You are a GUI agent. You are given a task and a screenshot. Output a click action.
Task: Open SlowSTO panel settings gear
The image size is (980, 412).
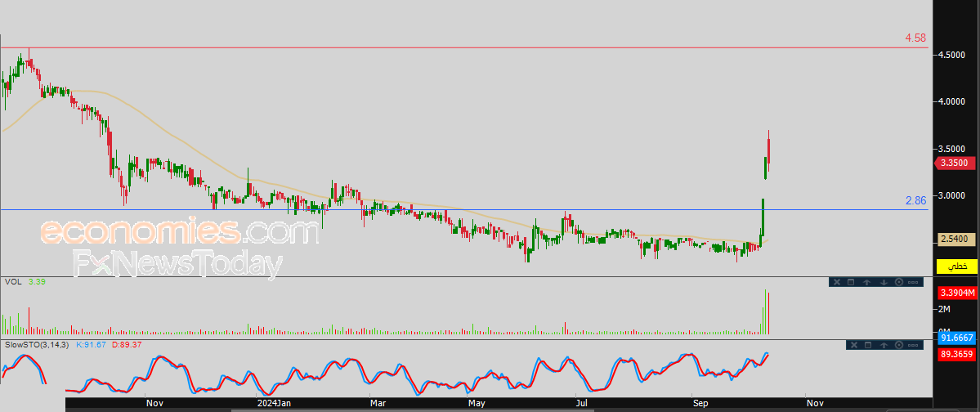(899, 346)
